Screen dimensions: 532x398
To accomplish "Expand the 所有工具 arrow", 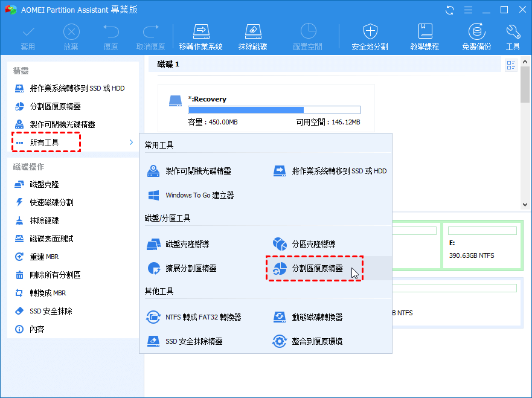I will click(x=131, y=143).
